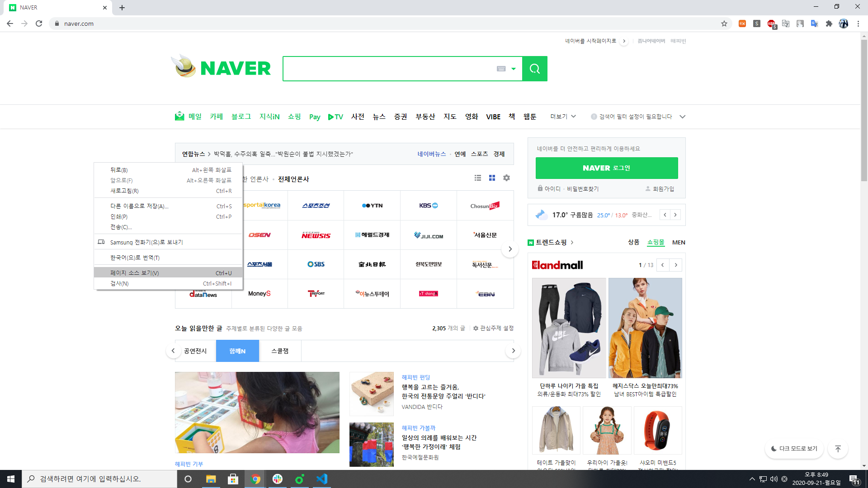Screen dimensions: 868x488
Task: Select 한국어(으)로 번역 in context menu
Action: (168, 258)
